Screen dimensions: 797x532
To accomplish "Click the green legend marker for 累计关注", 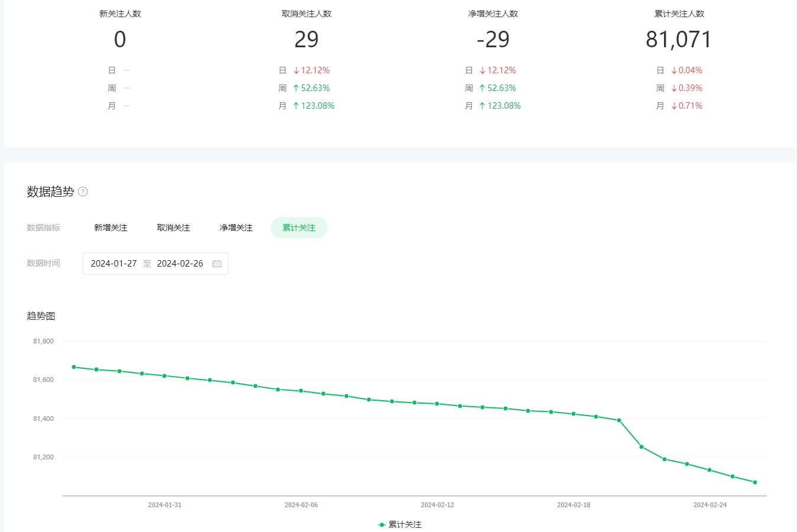I will click(382, 525).
